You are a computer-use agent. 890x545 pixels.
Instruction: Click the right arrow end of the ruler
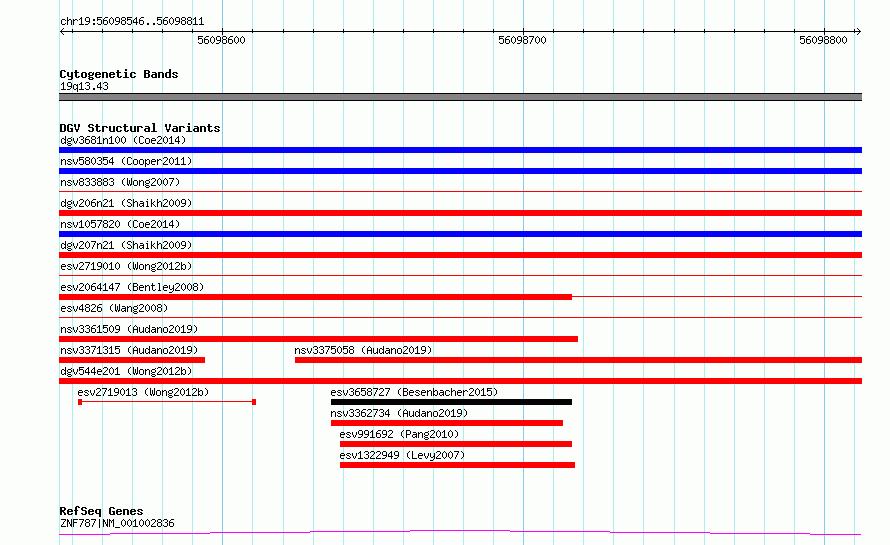pos(858,32)
